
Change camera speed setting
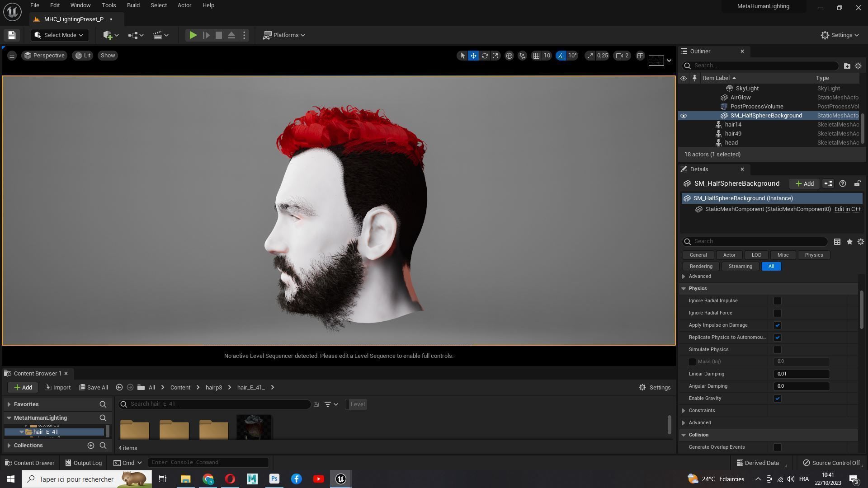tap(623, 56)
